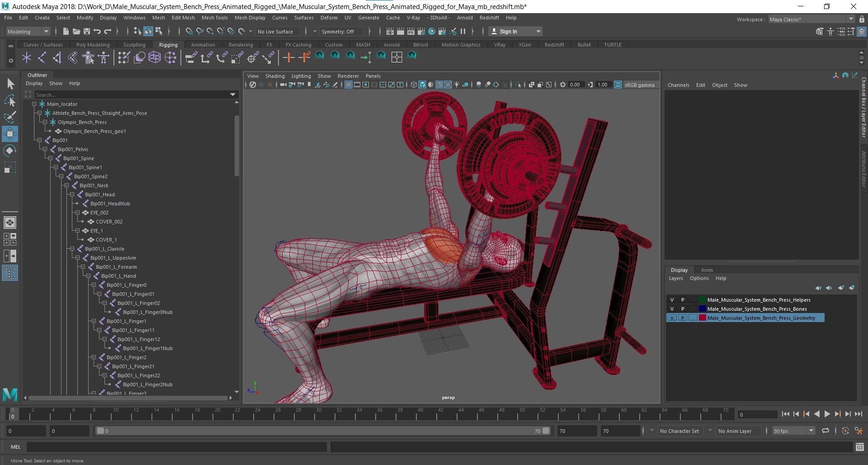The image size is (868, 465).
Task: Select Bip001_L_Forearm in Outliner
Action: (116, 267)
